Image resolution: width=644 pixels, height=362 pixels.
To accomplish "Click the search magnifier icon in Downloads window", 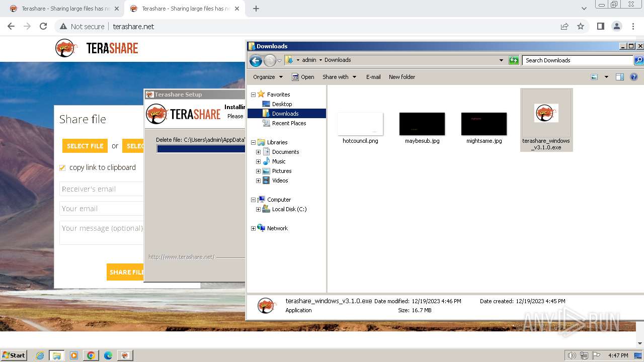I will tap(638, 60).
